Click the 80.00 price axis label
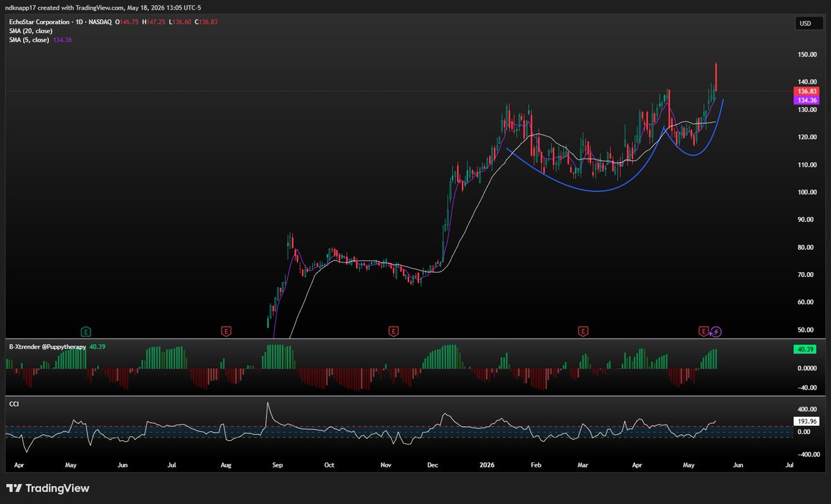Screen dimensions: 831x504 [807, 247]
